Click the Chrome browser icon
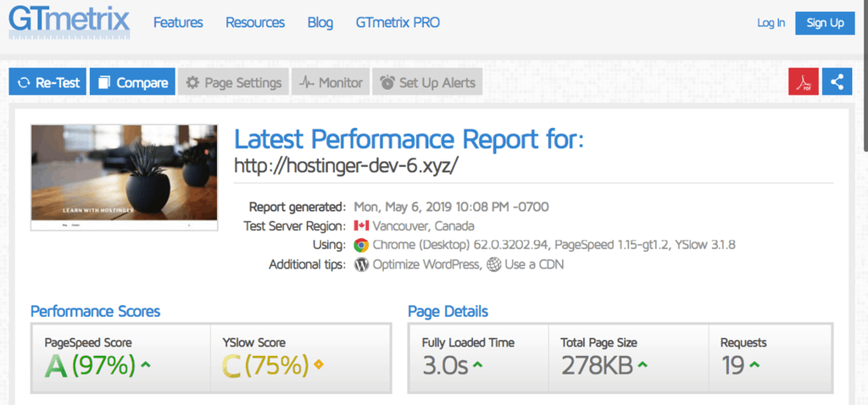This screenshot has height=405, width=868. (361, 245)
